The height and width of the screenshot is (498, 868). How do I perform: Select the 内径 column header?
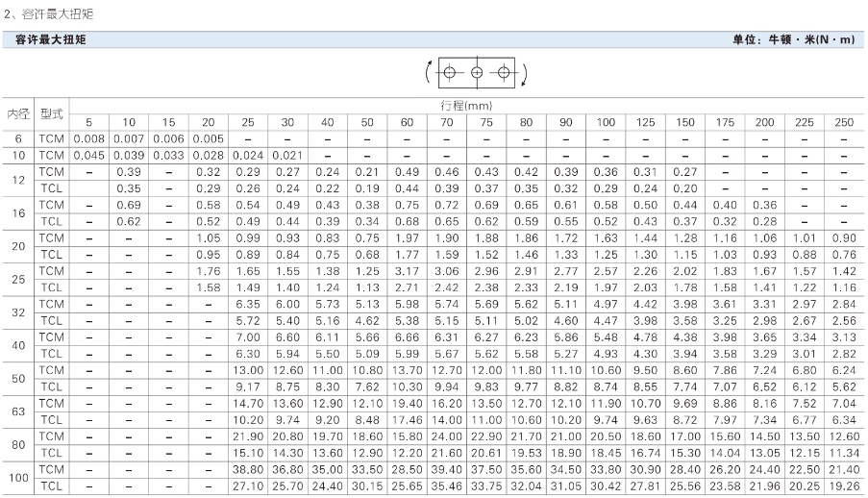tap(18, 113)
